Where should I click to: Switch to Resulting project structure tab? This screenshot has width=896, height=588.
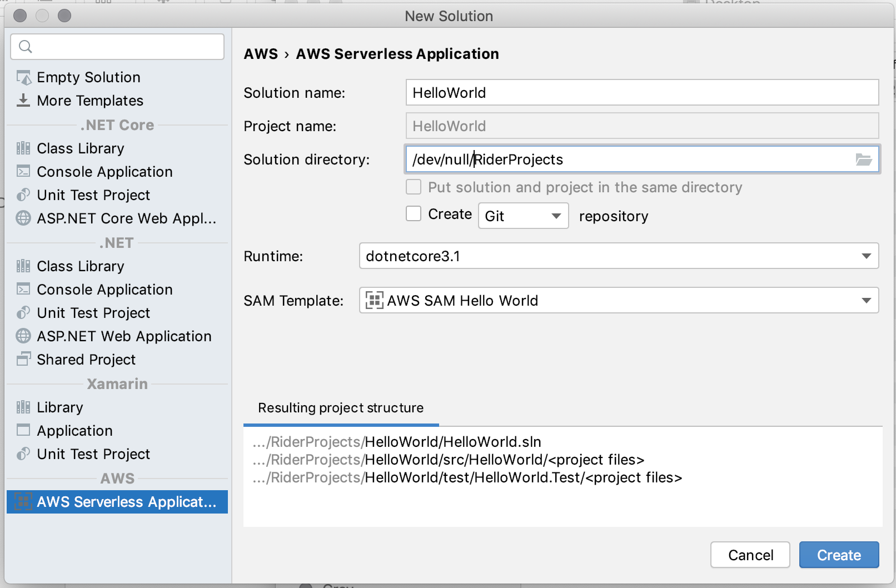(x=341, y=408)
